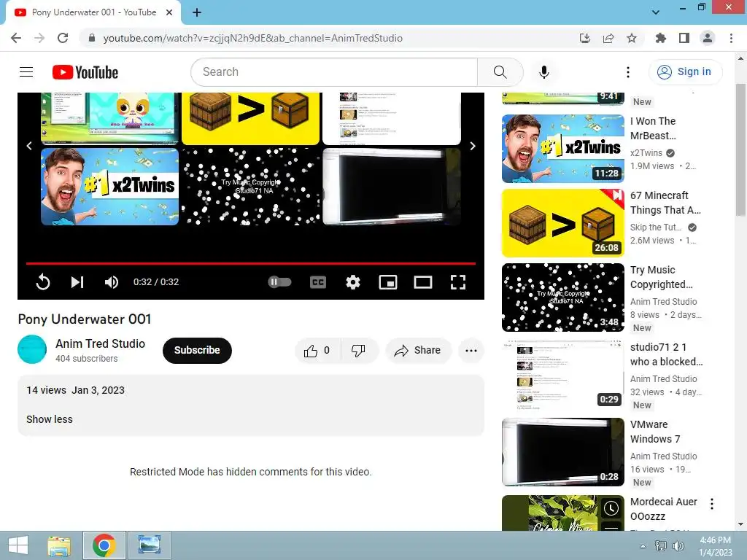Dislike the video with thumbs down

(x=358, y=351)
